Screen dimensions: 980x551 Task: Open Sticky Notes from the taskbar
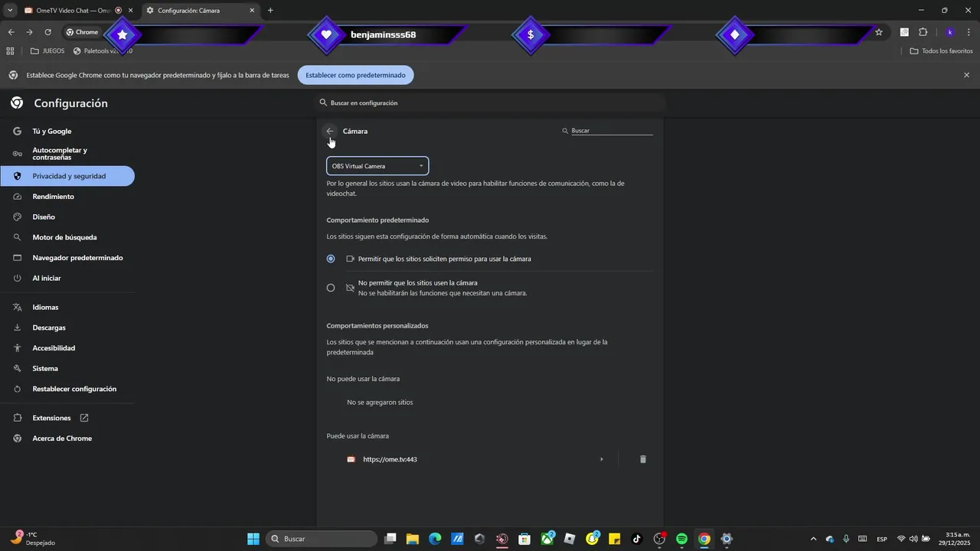click(614, 539)
